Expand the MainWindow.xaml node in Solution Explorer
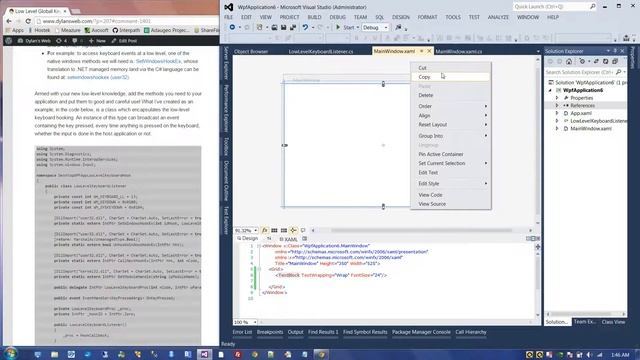 557,129
